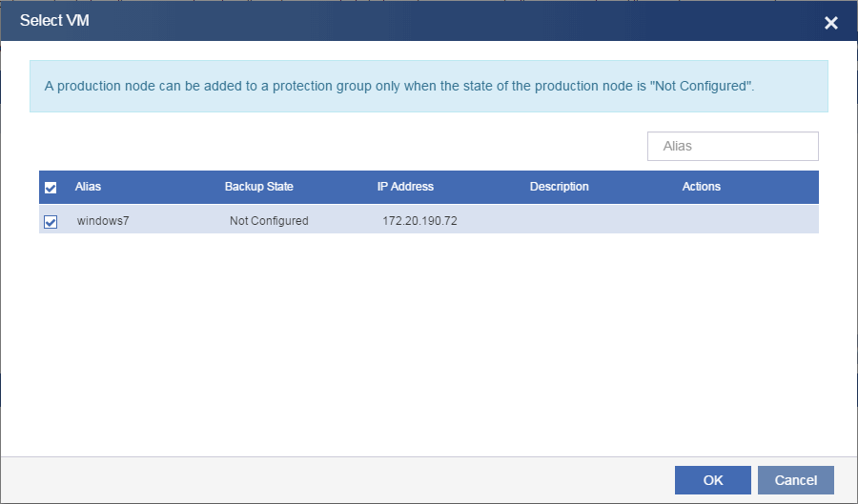Sort by Alias column header

88,187
